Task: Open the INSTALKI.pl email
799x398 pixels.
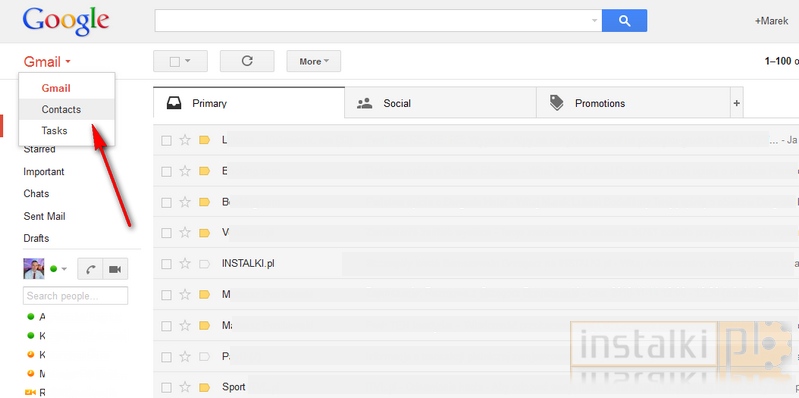Action: click(476, 264)
